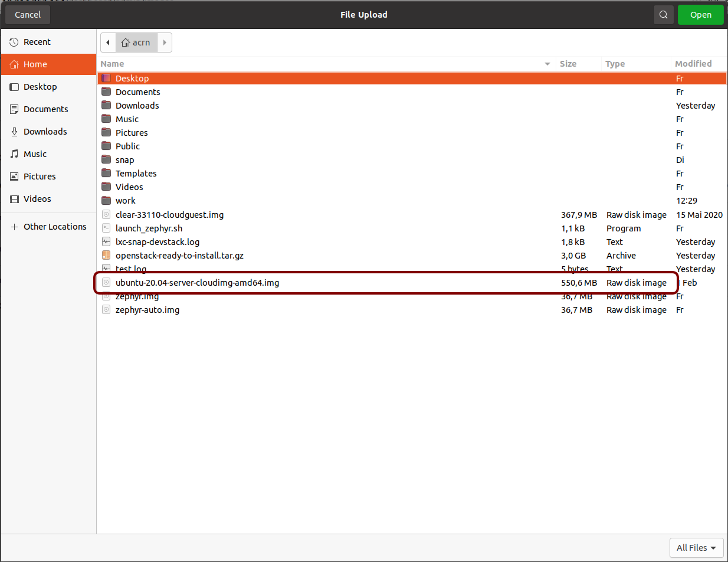Click the Name column sort arrow
Image resolution: width=728 pixels, height=562 pixels.
pyautogui.click(x=547, y=64)
